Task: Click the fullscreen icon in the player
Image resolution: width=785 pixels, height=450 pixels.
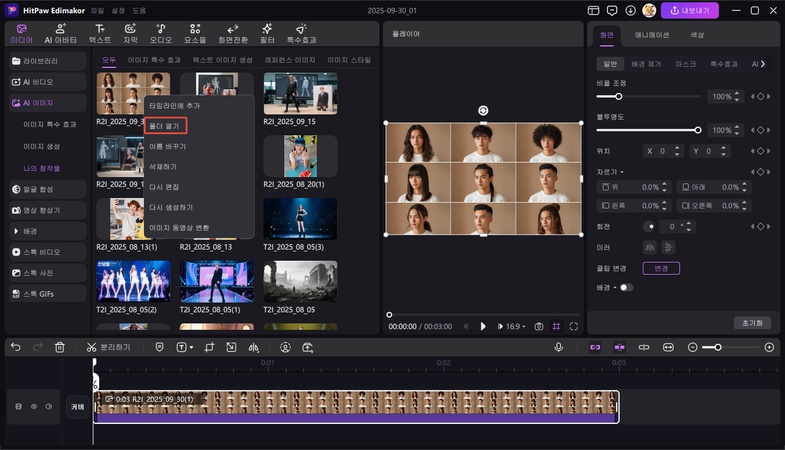Action: [x=574, y=326]
